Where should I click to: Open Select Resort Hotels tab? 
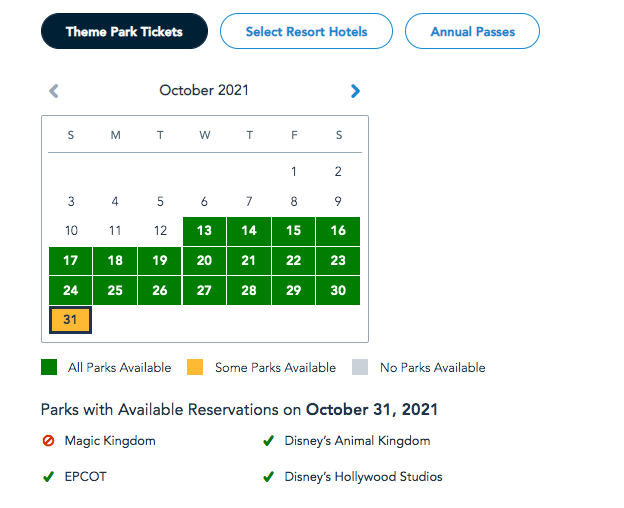click(x=306, y=32)
